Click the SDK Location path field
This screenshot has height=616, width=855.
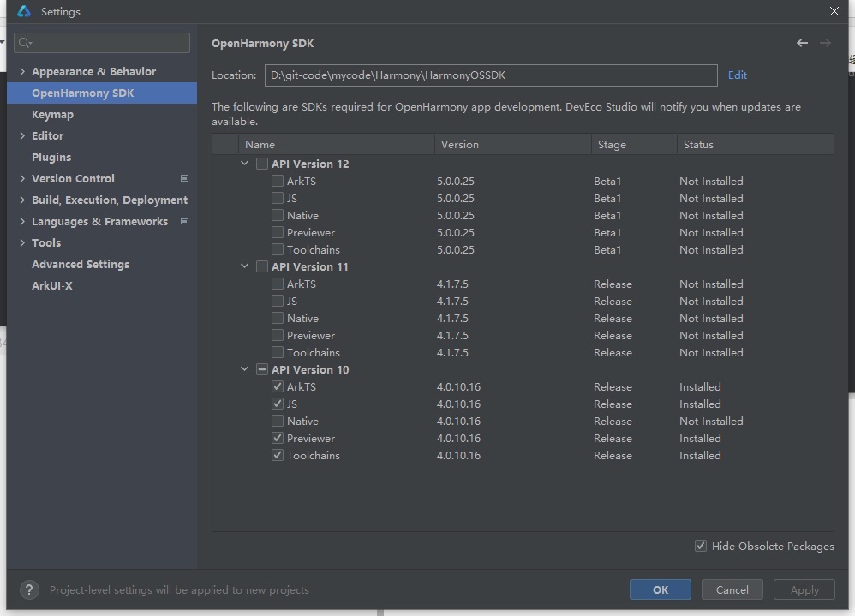tap(491, 75)
